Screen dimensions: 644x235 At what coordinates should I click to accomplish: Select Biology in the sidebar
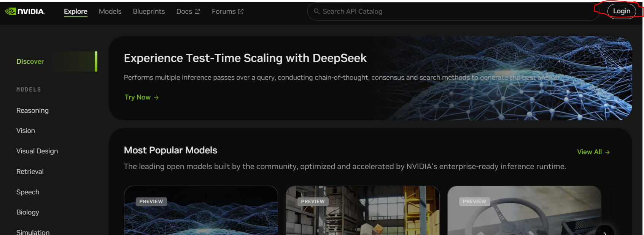(28, 212)
